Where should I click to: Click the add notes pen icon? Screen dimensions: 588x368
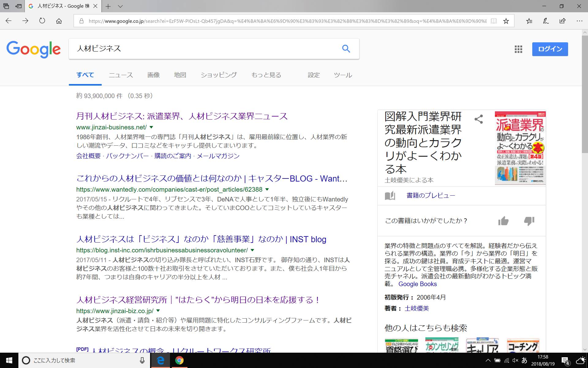pyautogui.click(x=546, y=21)
